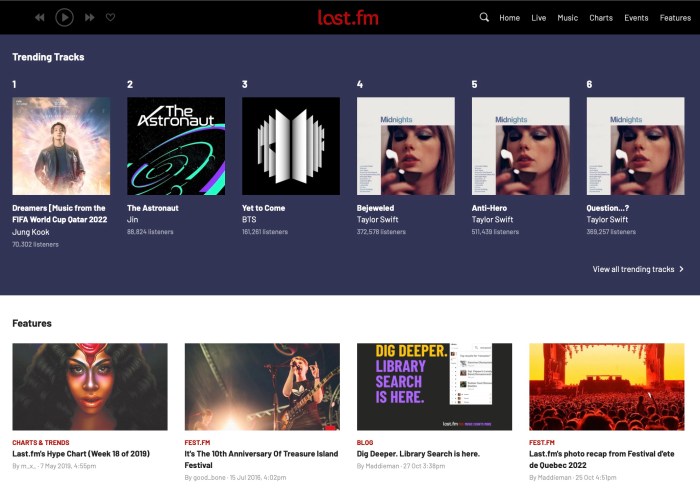
Task: Open the Anti-Hero track title
Action: pos(489,208)
